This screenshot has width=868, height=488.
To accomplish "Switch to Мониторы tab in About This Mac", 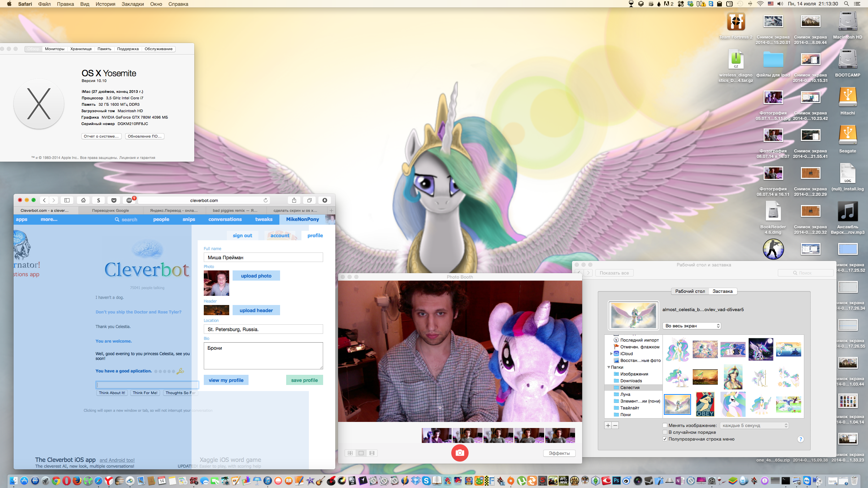I will coord(55,49).
